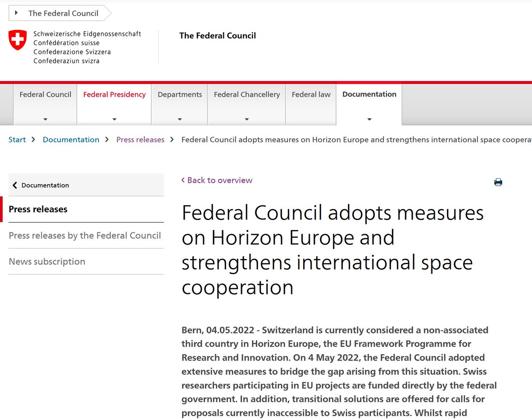Image resolution: width=532 pixels, height=419 pixels.
Task: Go back to Documentation in the sidebar
Action: (86, 185)
